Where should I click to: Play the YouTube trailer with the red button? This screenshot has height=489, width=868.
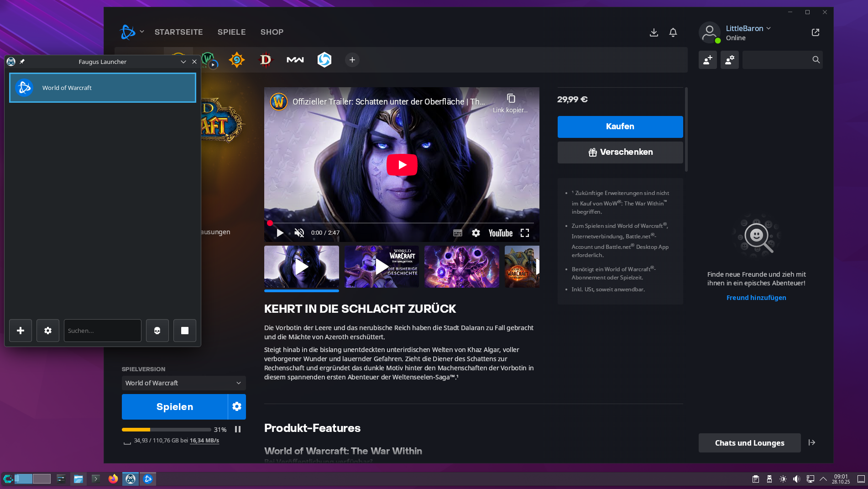point(402,165)
